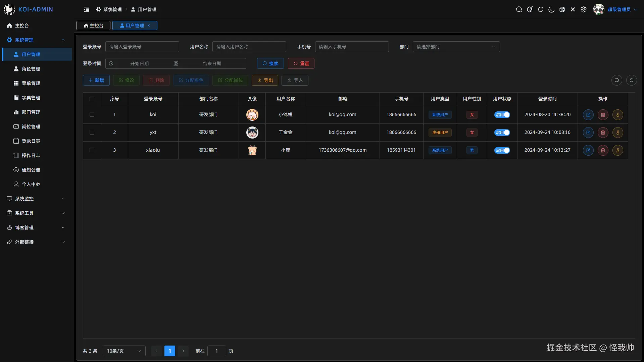
Task: Click the edit icon for user koi
Action: 588,115
